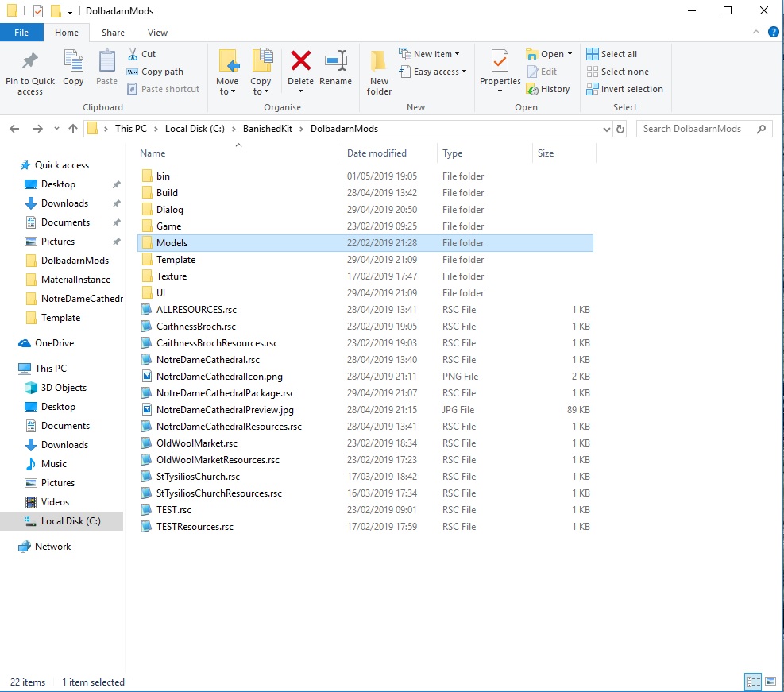Screen dimensions: 784x692
Task: Sort by the Type column header
Action: coord(485,153)
